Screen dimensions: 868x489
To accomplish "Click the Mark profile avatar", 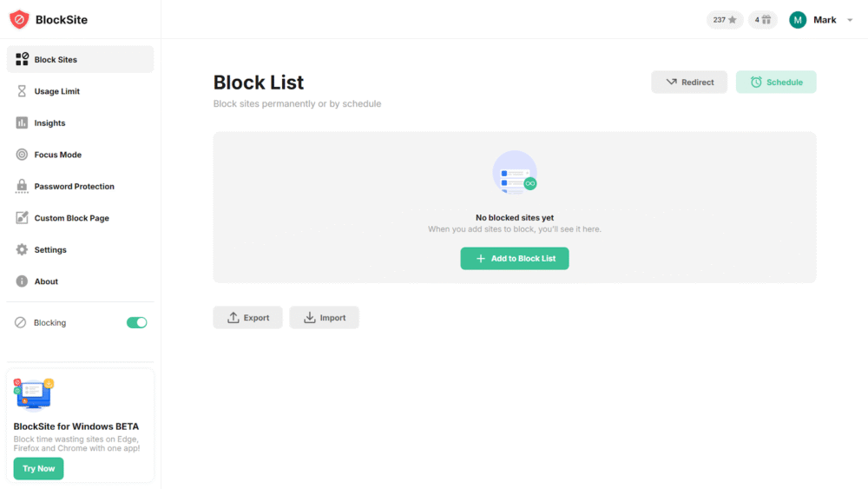I will (x=798, y=20).
